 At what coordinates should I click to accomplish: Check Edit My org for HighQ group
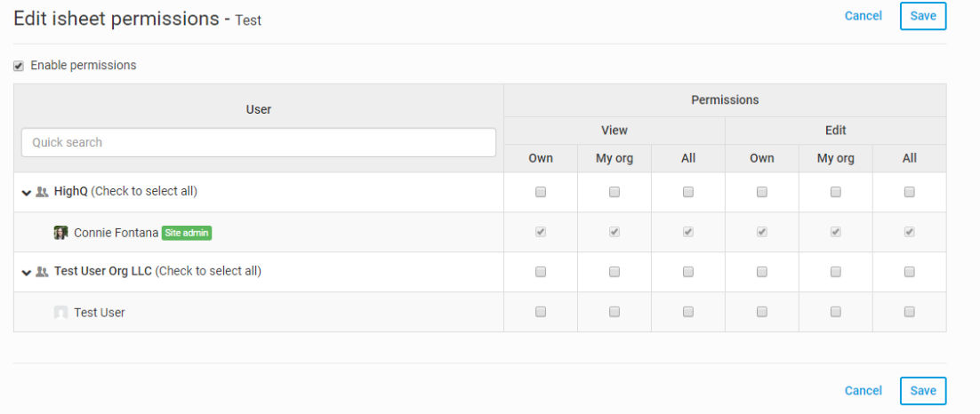tap(836, 192)
